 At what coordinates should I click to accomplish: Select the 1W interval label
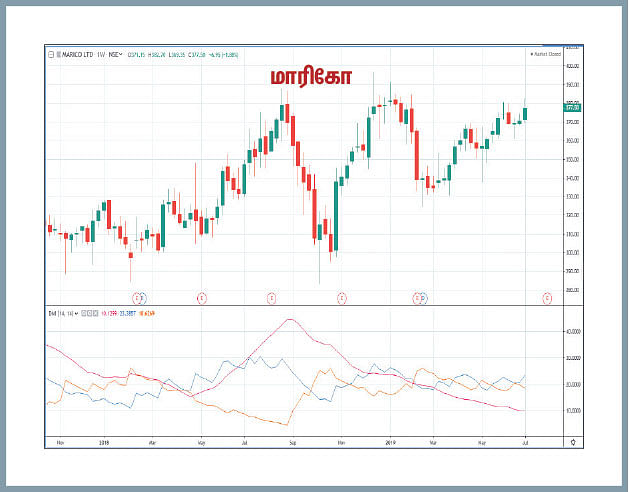pyautogui.click(x=100, y=54)
